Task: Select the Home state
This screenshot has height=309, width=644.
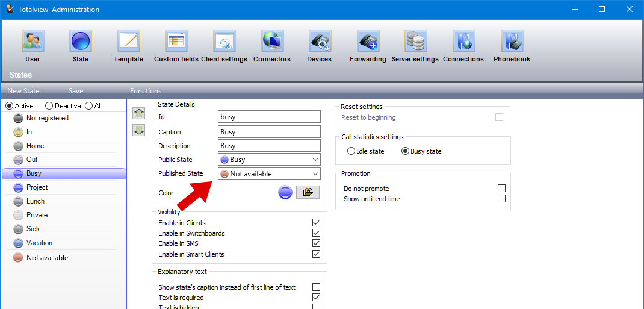Action: [64, 146]
